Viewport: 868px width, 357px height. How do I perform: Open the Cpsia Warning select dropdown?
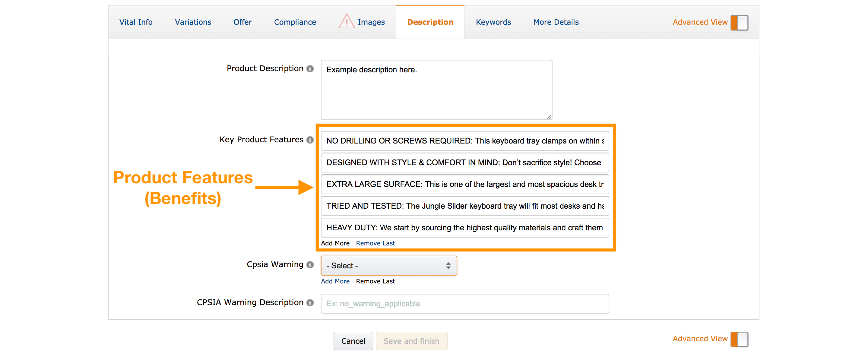point(388,266)
